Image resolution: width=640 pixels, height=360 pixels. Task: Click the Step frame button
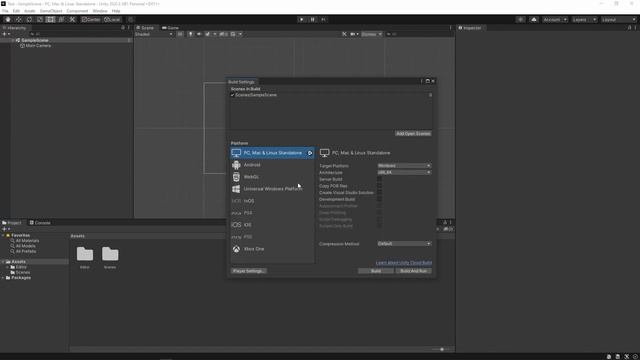tap(324, 20)
